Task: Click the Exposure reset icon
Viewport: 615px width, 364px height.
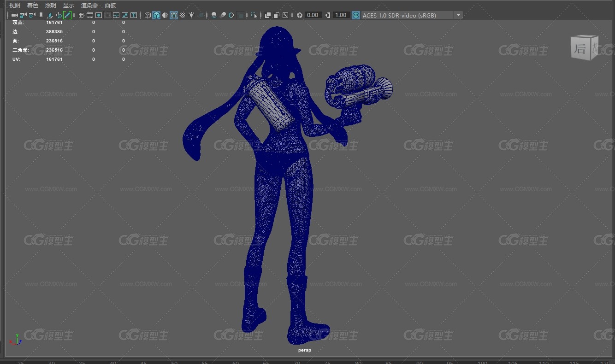Action: pos(300,15)
